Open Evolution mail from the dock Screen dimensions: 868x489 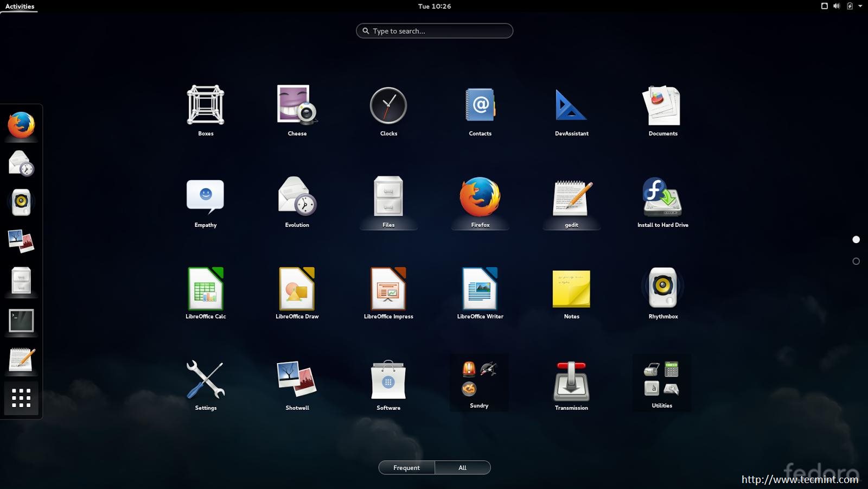21,163
